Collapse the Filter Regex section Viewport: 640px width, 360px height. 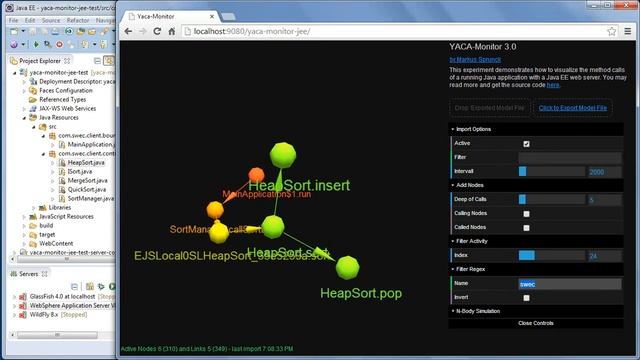[536, 269]
